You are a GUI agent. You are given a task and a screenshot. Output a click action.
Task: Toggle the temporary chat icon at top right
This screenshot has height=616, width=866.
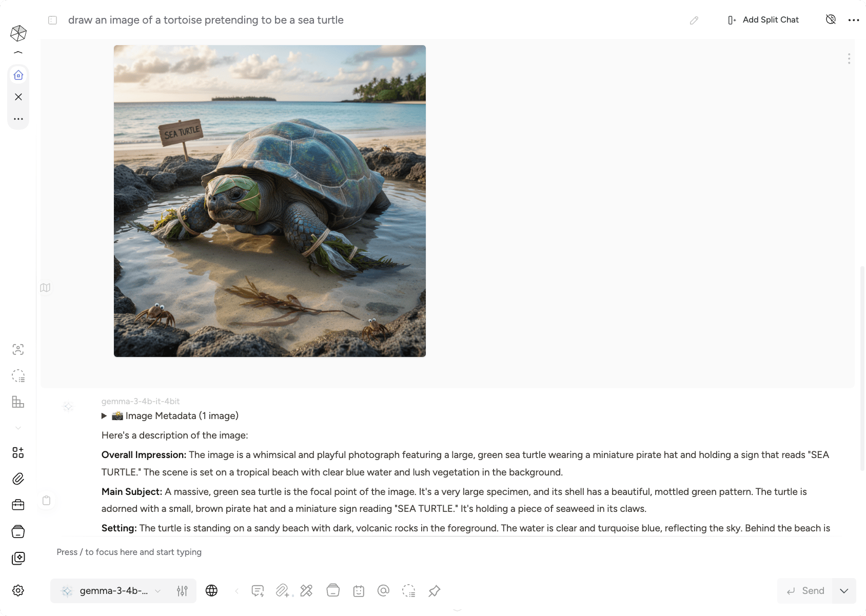(x=831, y=19)
